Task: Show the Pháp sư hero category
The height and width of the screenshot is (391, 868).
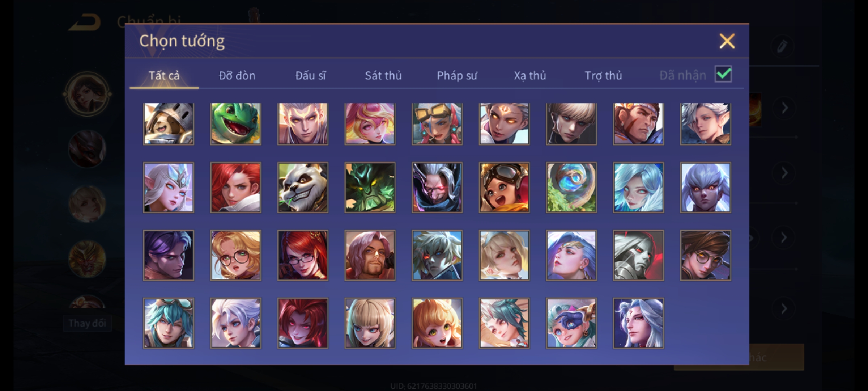Action: coord(457,75)
